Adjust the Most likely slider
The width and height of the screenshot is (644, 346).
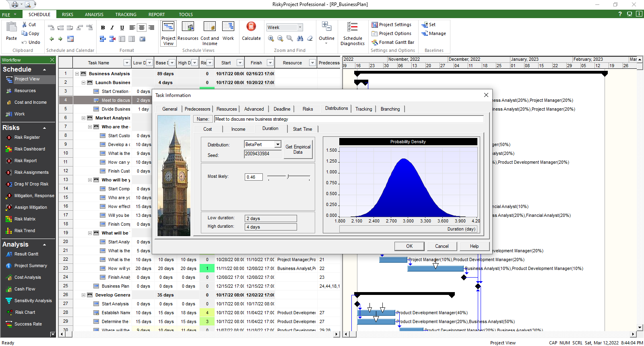[x=288, y=176]
